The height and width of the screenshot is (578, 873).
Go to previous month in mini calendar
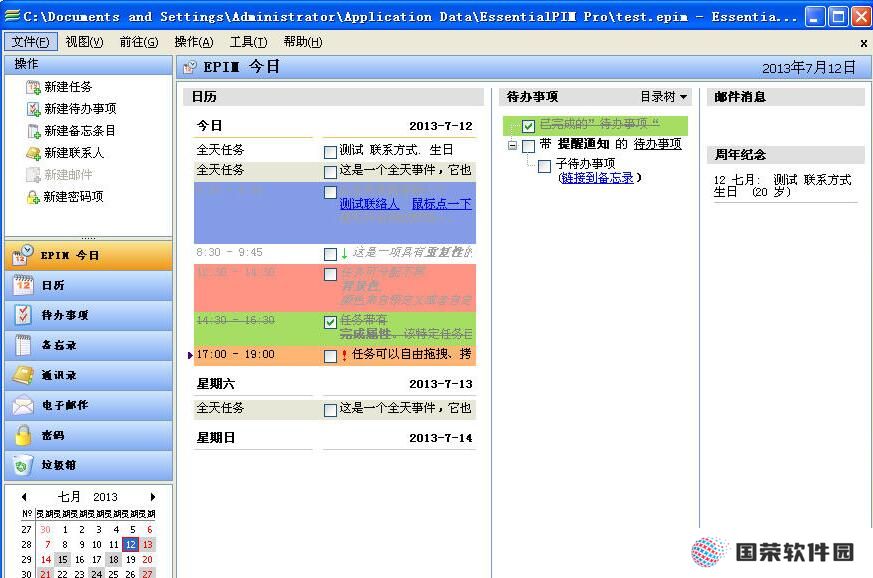(24, 497)
